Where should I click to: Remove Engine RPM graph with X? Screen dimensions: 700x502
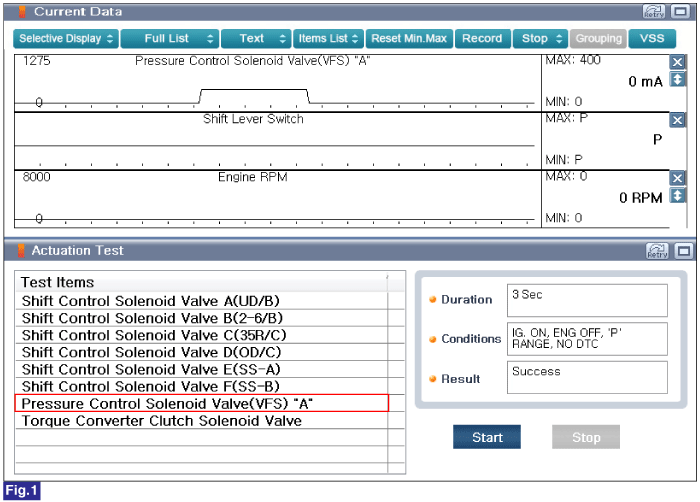677,178
